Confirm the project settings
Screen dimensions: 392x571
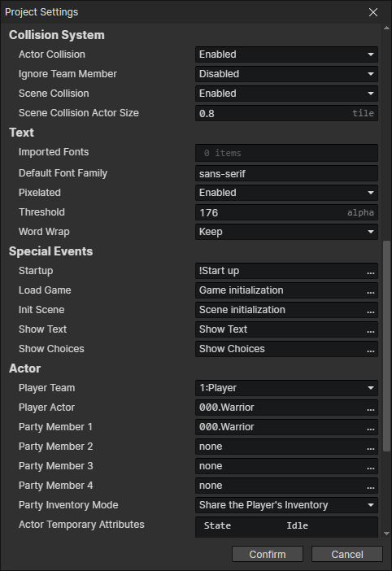pyautogui.click(x=268, y=554)
